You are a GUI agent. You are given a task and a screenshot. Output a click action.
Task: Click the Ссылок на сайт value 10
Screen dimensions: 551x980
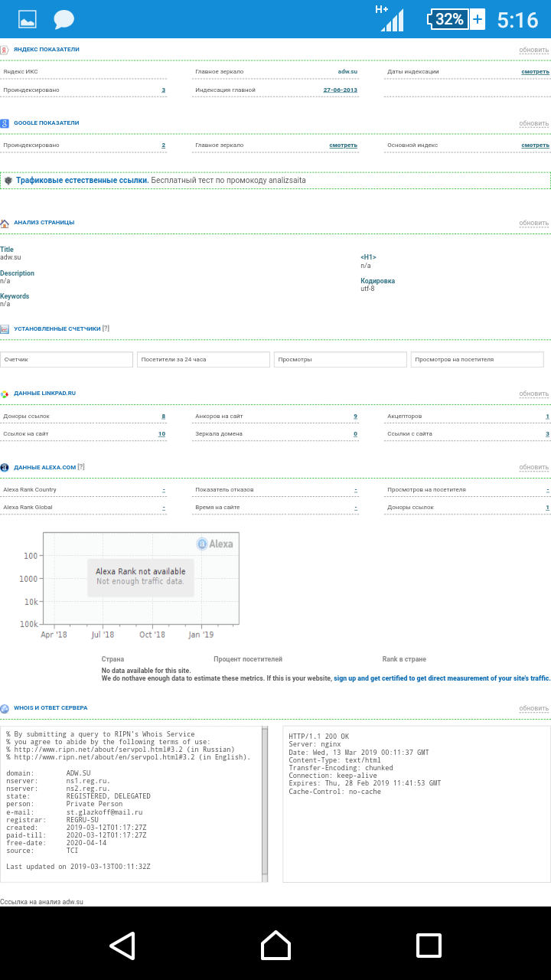161,434
